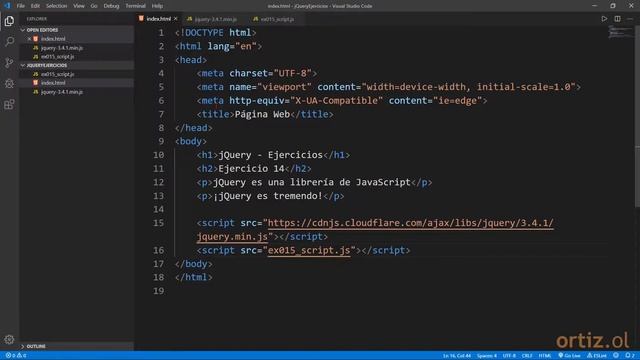Click the errors and warnings indicator in the status bar
The image size is (640, 360).
(16, 356)
